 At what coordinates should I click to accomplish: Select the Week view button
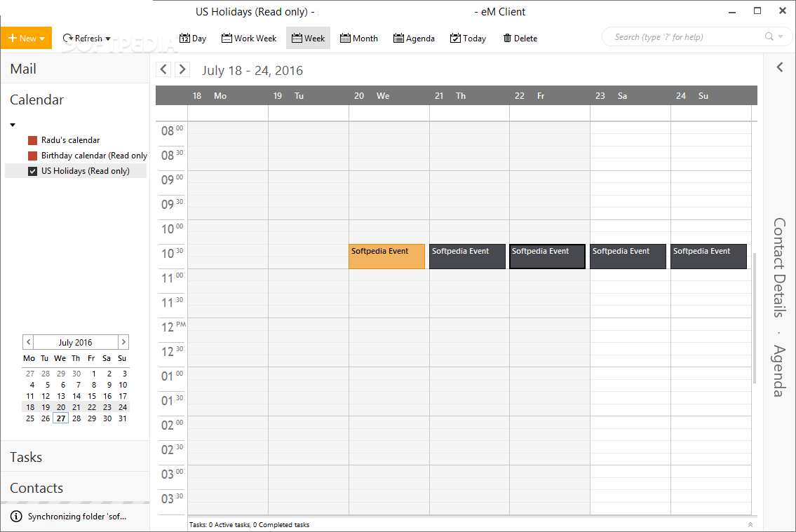click(308, 38)
